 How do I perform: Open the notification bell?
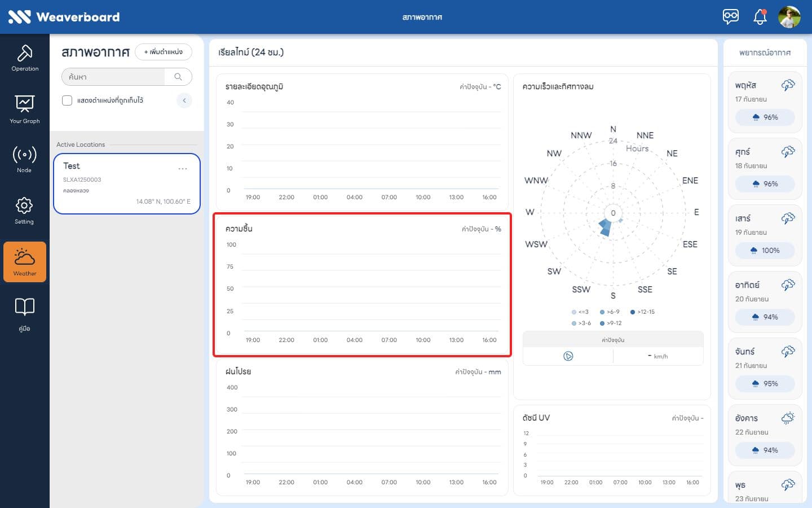(x=760, y=17)
